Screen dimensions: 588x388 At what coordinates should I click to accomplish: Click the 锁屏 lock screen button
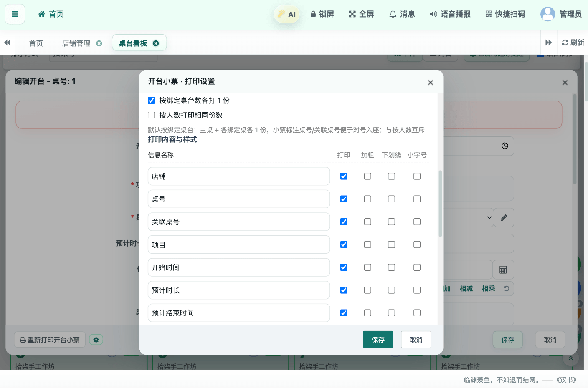tap(322, 14)
